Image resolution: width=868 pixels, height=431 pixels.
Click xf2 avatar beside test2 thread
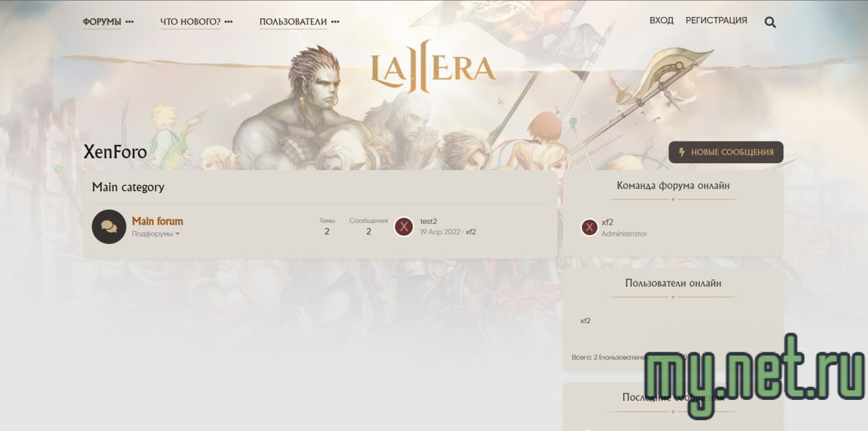404,226
